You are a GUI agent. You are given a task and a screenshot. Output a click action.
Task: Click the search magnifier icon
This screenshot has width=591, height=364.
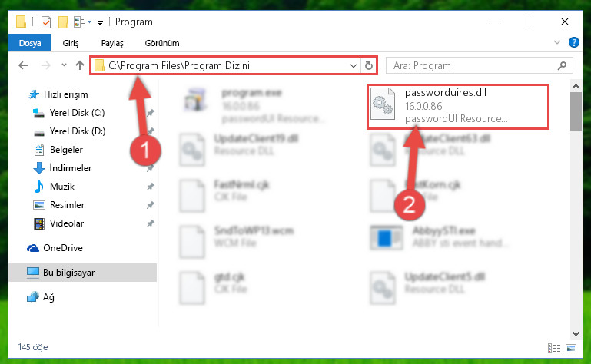(562, 66)
